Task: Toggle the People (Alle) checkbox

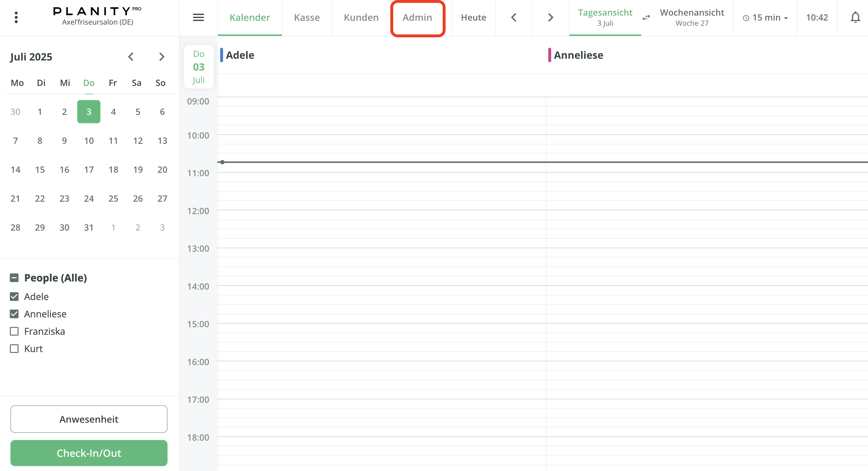Action: tap(14, 278)
